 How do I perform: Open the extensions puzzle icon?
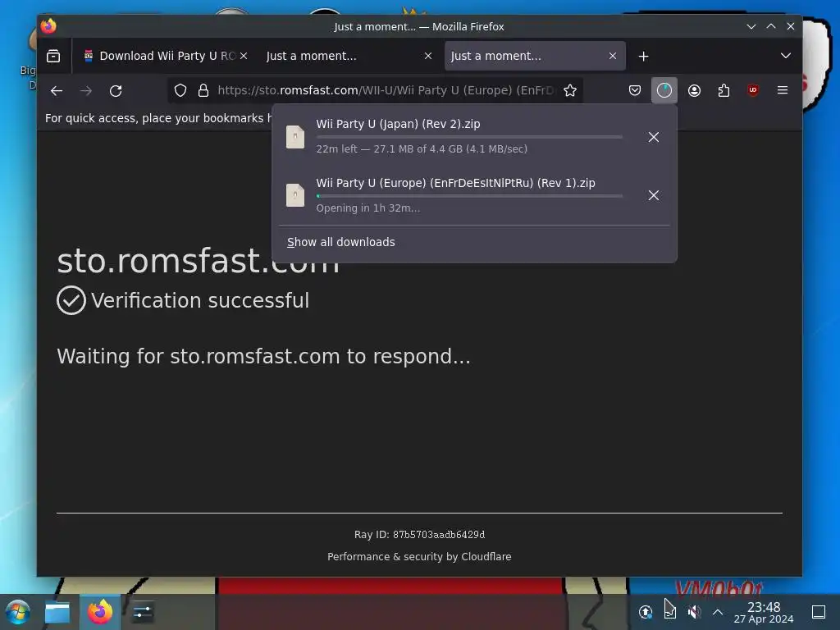724,90
